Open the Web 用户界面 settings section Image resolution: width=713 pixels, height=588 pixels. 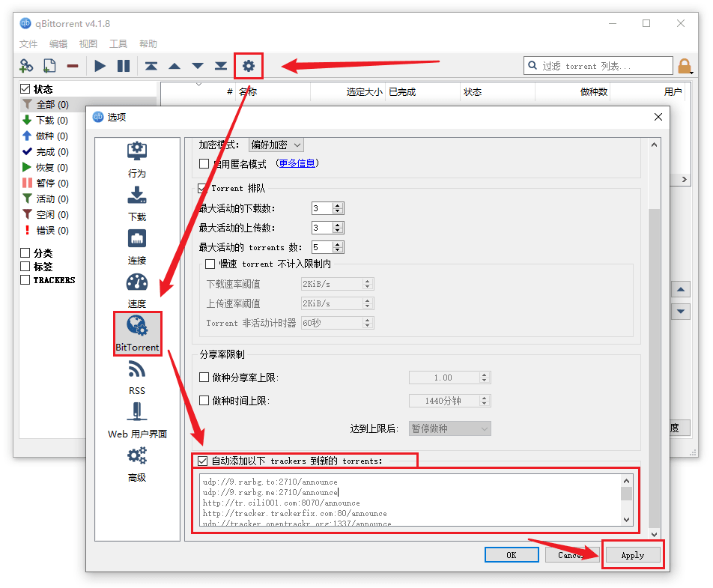(137, 420)
